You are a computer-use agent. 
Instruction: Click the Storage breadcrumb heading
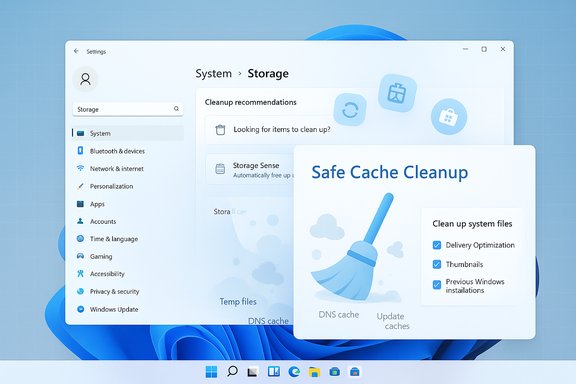[x=268, y=73]
